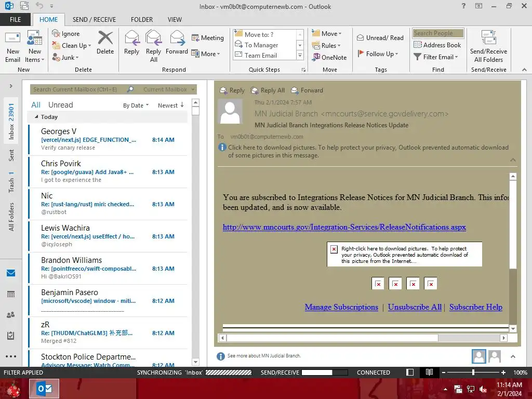This screenshot has width=532, height=399.
Task: Switch to the SEND / RECEIVE tab
Action: [94, 20]
